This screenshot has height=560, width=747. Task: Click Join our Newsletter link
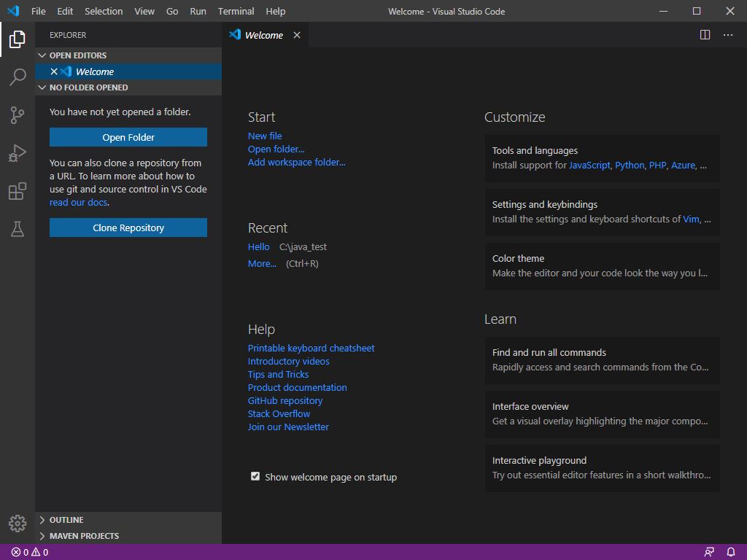click(x=288, y=427)
